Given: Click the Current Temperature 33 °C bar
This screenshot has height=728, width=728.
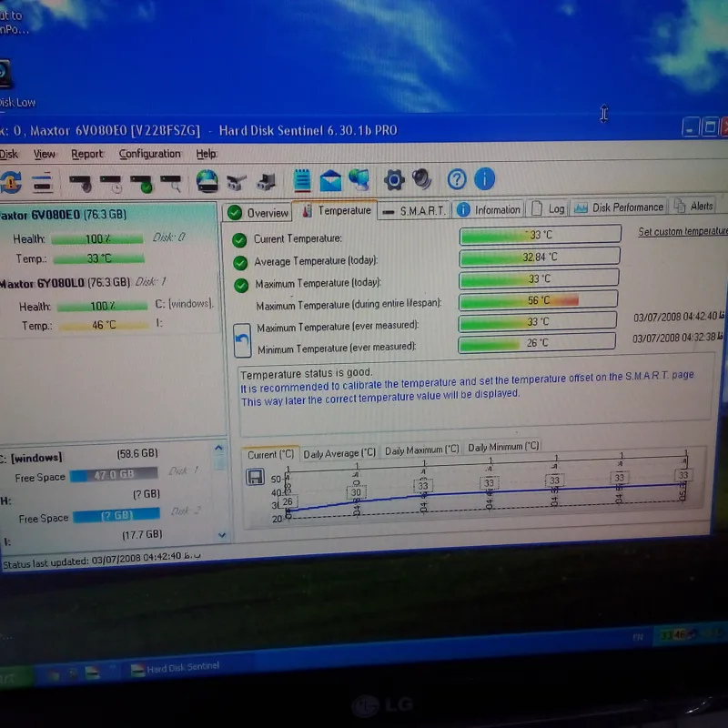Looking at the screenshot, I should coord(540,235).
